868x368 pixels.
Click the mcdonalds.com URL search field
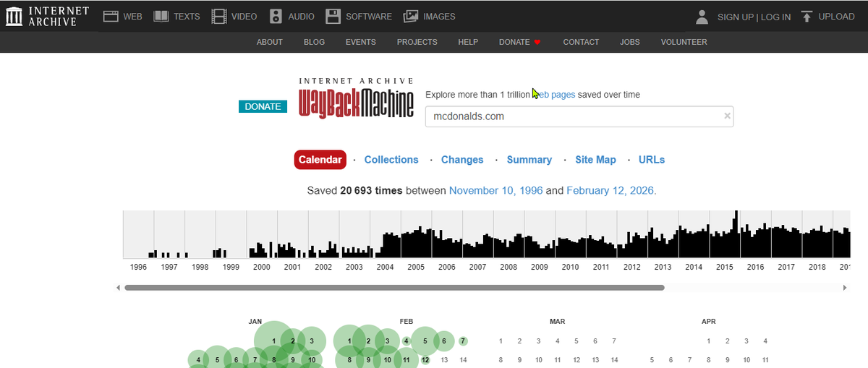click(579, 116)
